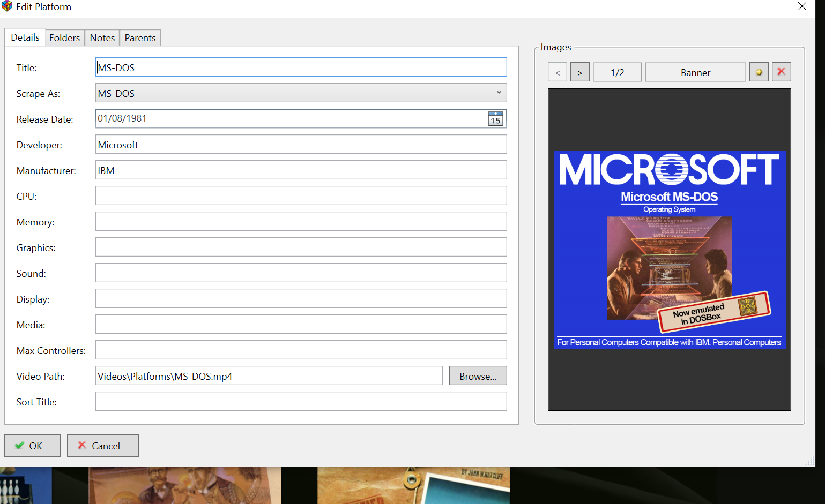825x504 pixels.
Task: Open the Parents tab
Action: pyautogui.click(x=140, y=38)
